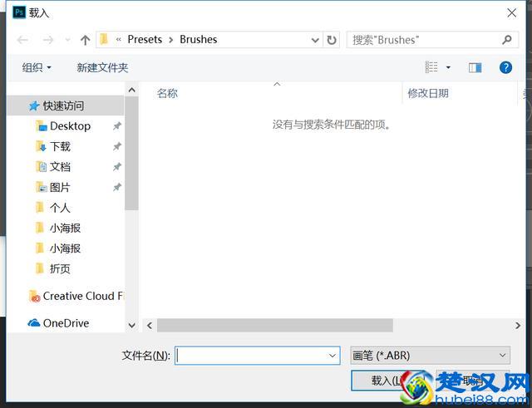Click the 文档 folder icon
The width and height of the screenshot is (532, 408).
[x=41, y=166]
